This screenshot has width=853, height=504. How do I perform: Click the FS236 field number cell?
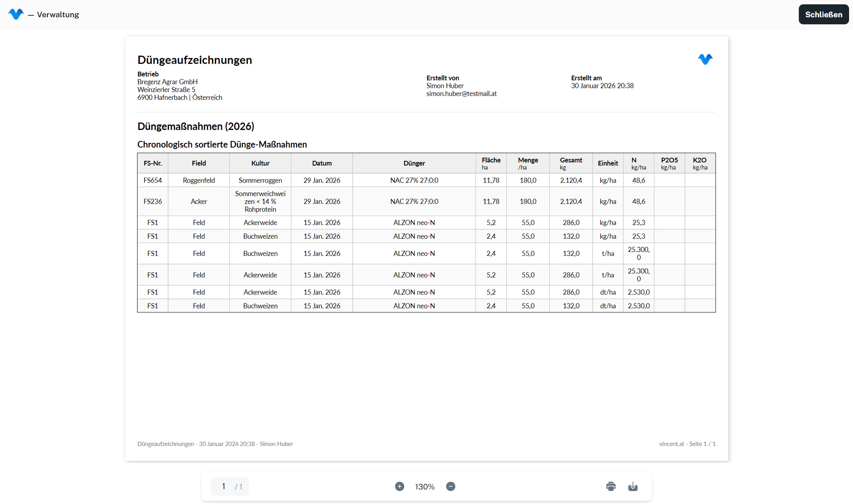tap(152, 201)
